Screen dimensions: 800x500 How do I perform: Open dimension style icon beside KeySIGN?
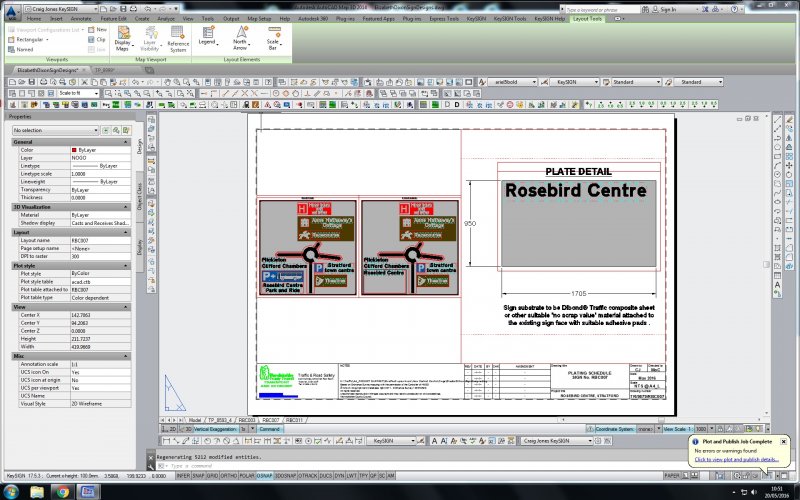coord(544,82)
